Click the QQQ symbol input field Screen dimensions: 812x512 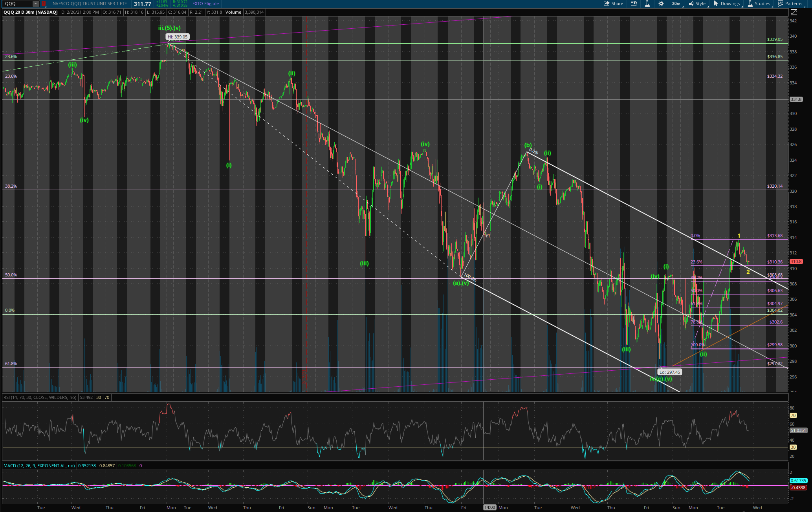[17, 4]
